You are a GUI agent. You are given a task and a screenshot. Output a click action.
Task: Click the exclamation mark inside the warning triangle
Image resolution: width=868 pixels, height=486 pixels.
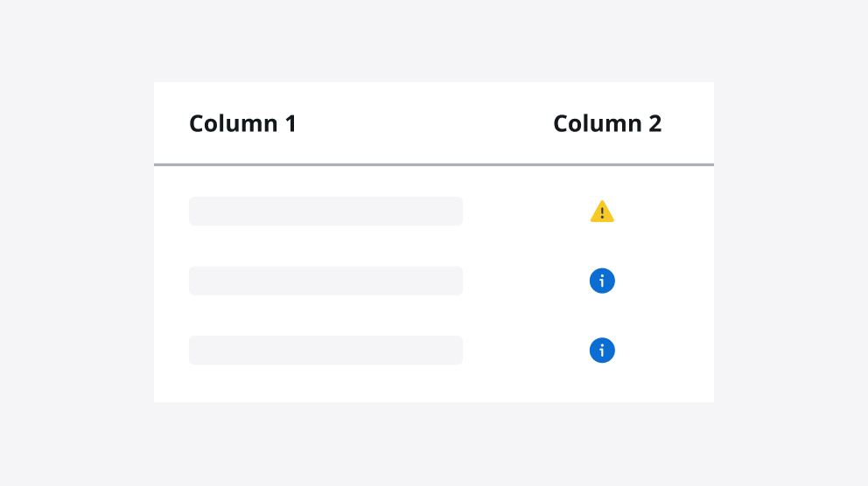602,214
